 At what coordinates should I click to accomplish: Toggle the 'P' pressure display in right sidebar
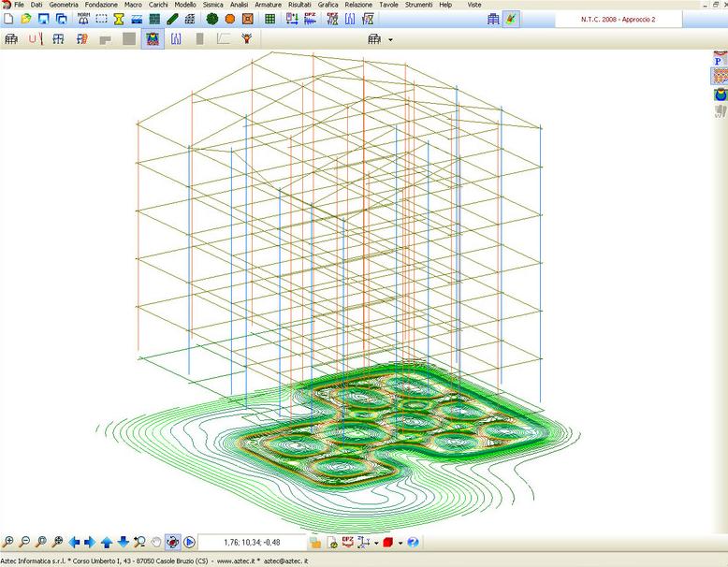[x=719, y=61]
